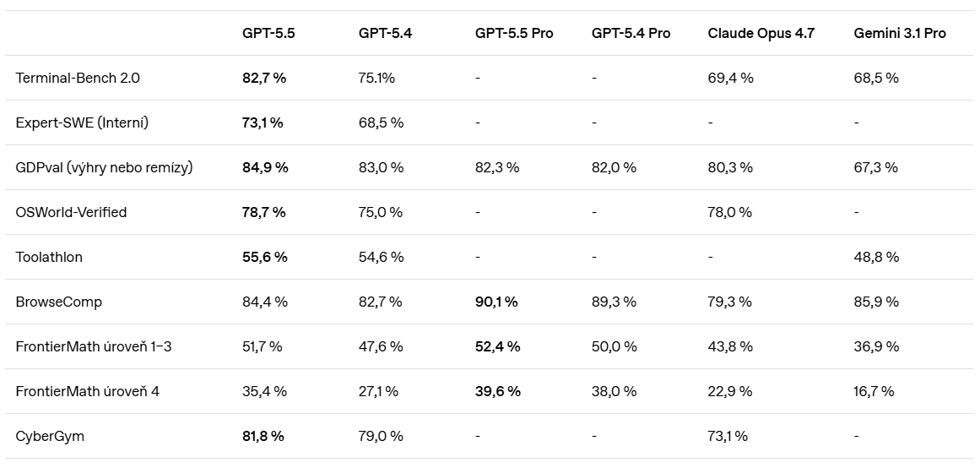Click the Expert-SWE (Interní) row label
The height and width of the screenshot is (468, 980).
[82, 122]
